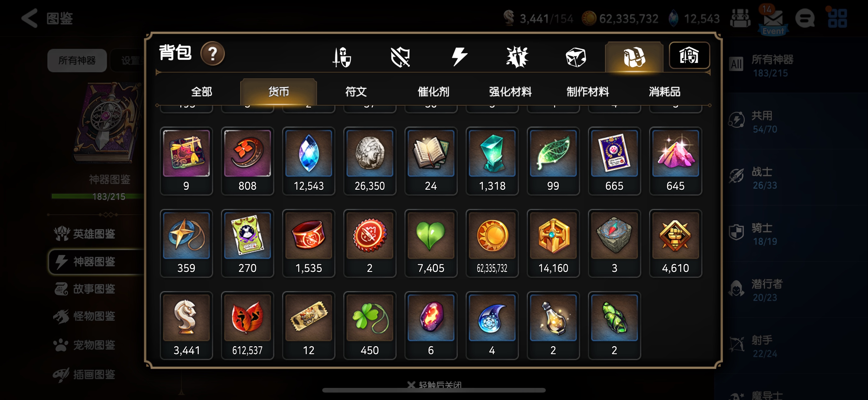This screenshot has height=400, width=868.
Task: Select the four-leaf clover item showing 450
Action: tap(370, 325)
